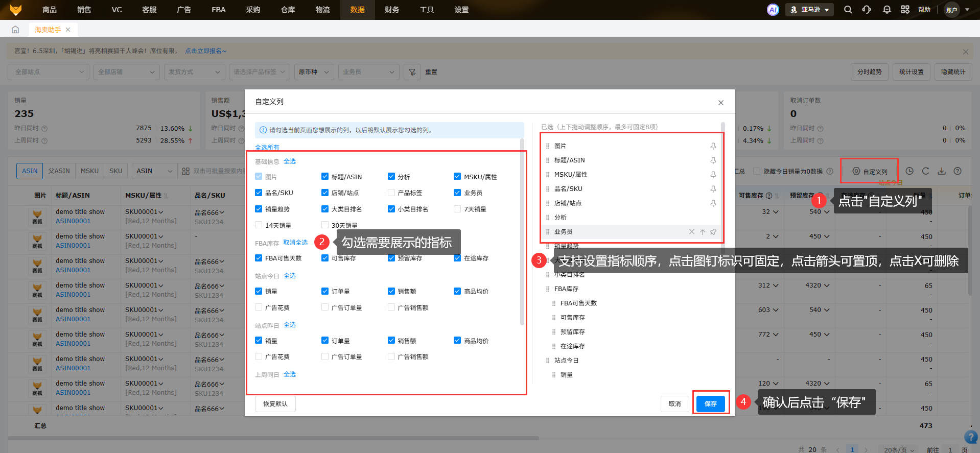Pin the 图片 column in selected list
The height and width of the screenshot is (453, 980).
(x=713, y=146)
